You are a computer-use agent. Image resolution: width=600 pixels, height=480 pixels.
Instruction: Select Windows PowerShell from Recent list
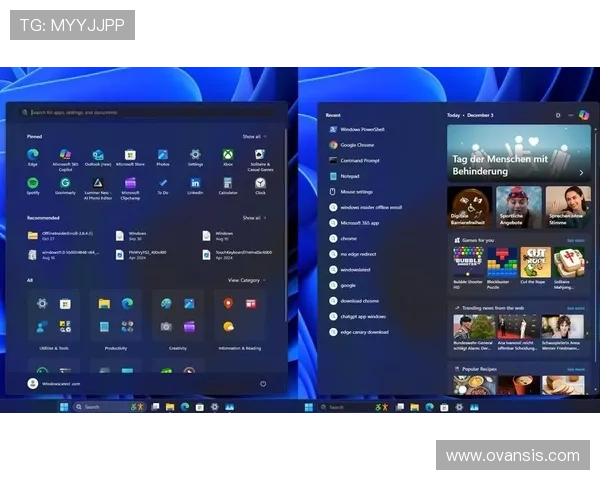tap(362, 129)
